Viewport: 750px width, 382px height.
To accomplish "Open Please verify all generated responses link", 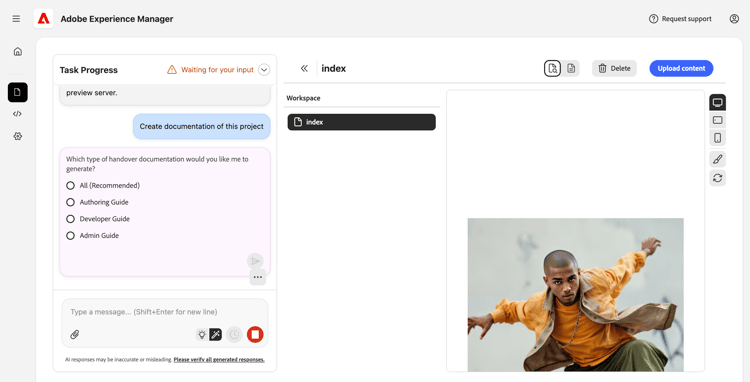I will click(x=219, y=360).
